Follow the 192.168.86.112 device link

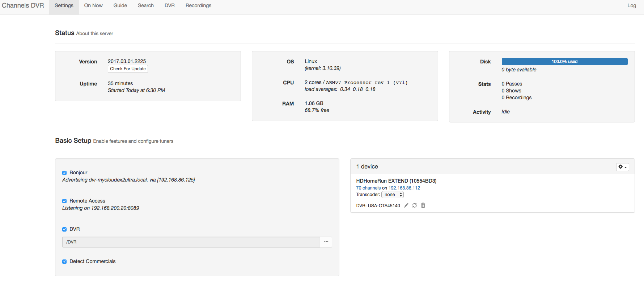[x=404, y=188]
